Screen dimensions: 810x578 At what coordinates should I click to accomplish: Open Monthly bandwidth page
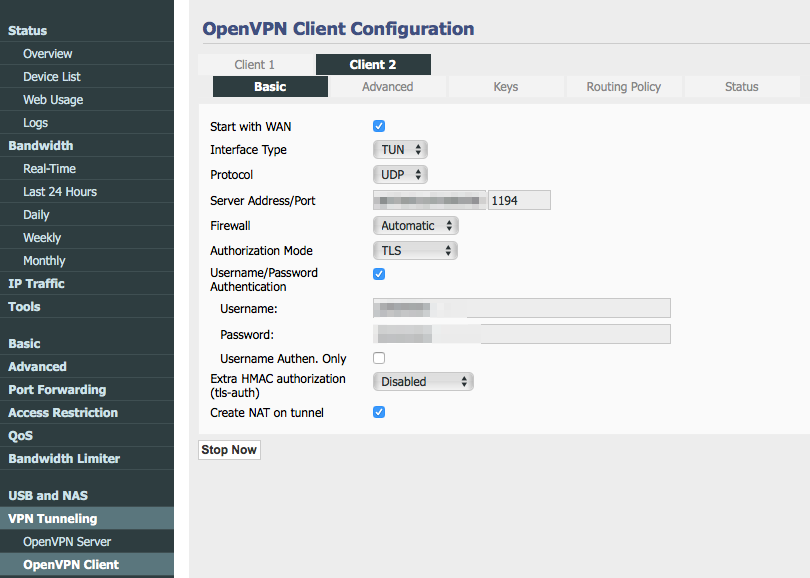coord(87,260)
